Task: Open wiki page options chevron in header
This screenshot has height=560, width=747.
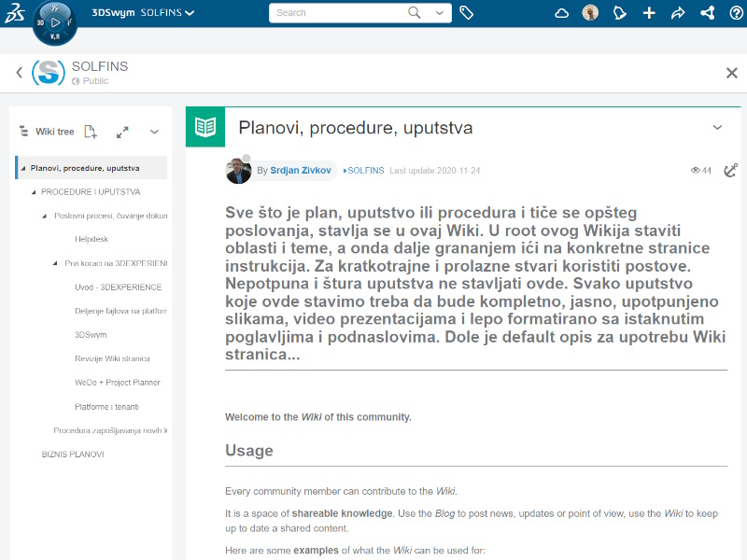Action: pyautogui.click(x=717, y=128)
